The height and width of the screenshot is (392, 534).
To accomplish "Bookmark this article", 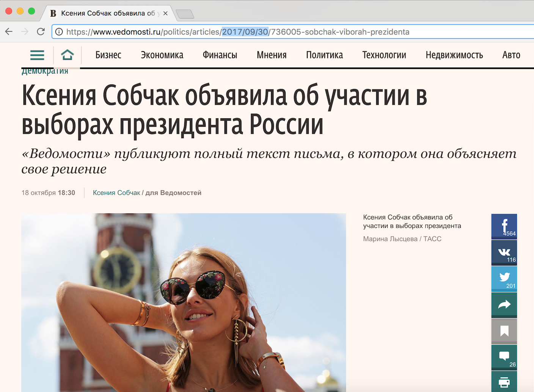I will click(504, 331).
